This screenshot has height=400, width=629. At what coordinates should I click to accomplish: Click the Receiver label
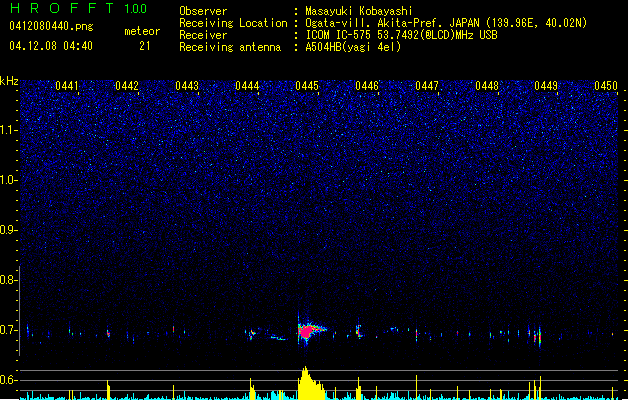(x=203, y=35)
